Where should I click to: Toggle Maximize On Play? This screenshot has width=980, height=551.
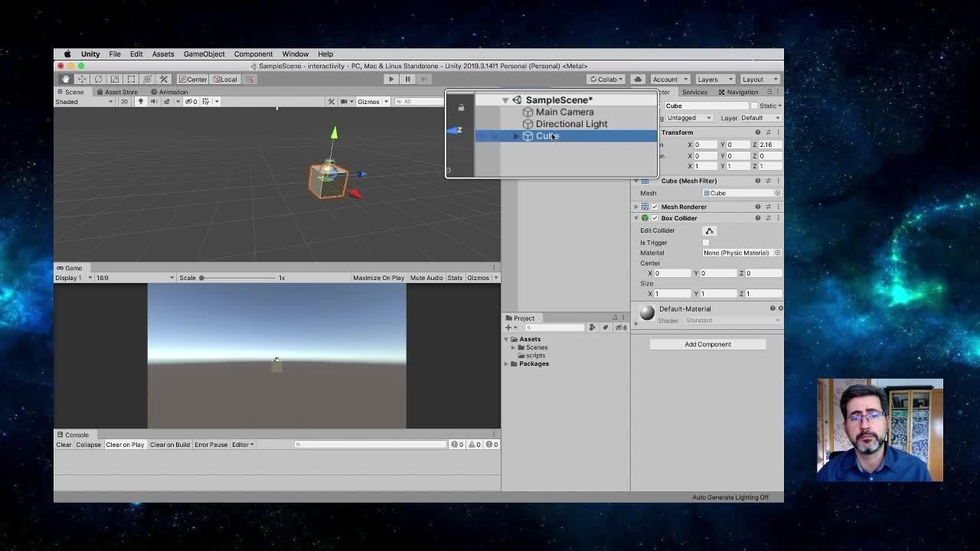tap(378, 278)
